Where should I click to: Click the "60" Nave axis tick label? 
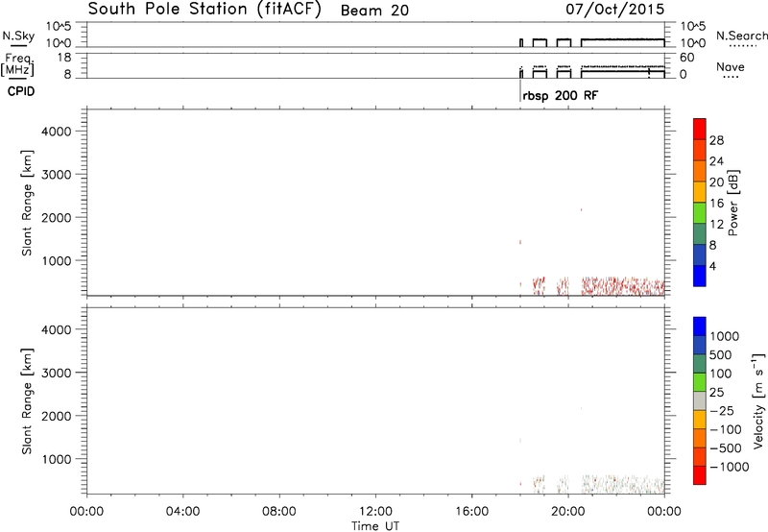click(x=686, y=58)
